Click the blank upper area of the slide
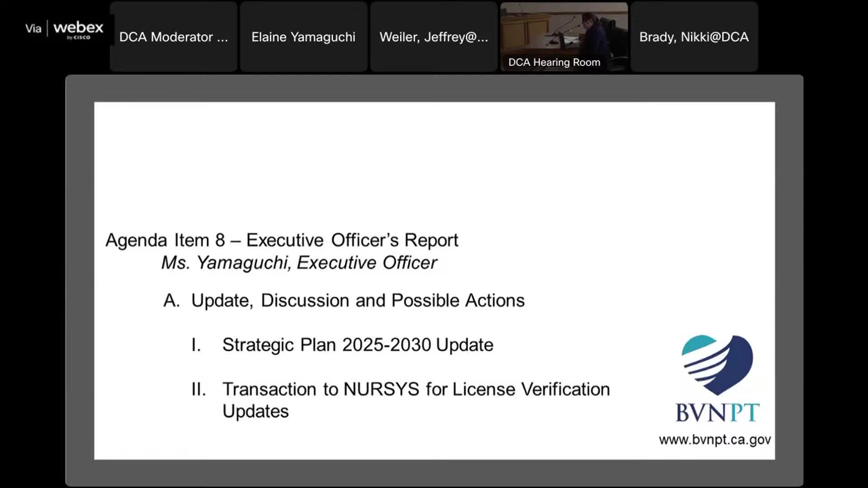This screenshot has width=868, height=488. (x=434, y=158)
